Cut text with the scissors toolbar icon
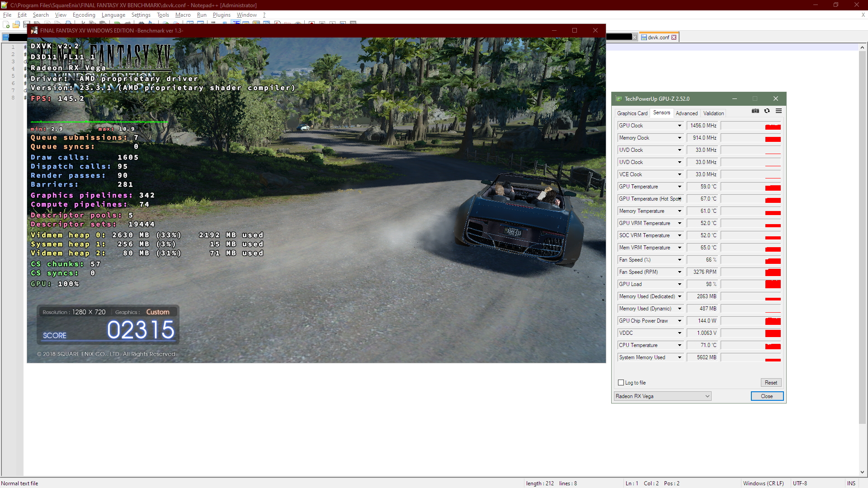The image size is (868, 488). pyautogui.click(x=84, y=25)
